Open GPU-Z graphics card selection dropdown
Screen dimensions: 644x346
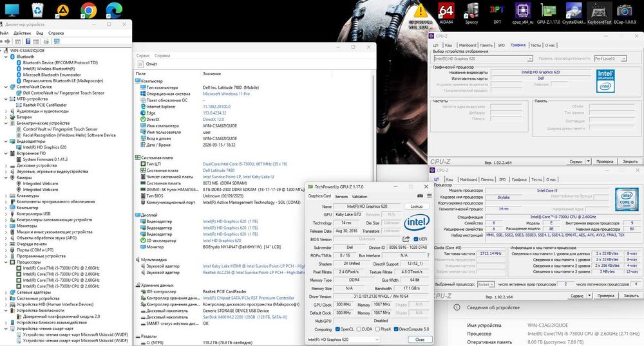(x=343, y=340)
